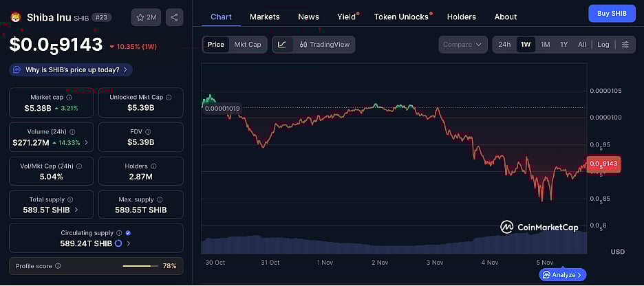This screenshot has height=286, width=644.
Task: Open the share icon button
Action: (x=175, y=17)
